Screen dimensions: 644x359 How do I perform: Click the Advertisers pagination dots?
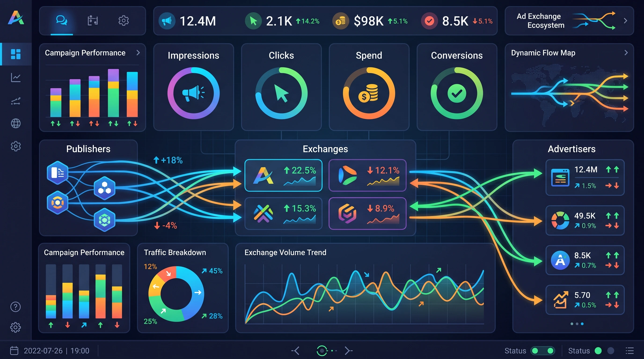(577, 324)
